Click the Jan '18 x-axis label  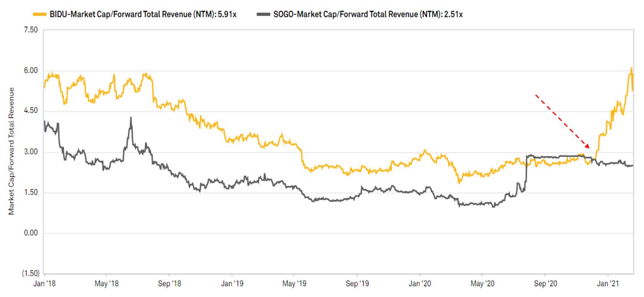[44, 284]
